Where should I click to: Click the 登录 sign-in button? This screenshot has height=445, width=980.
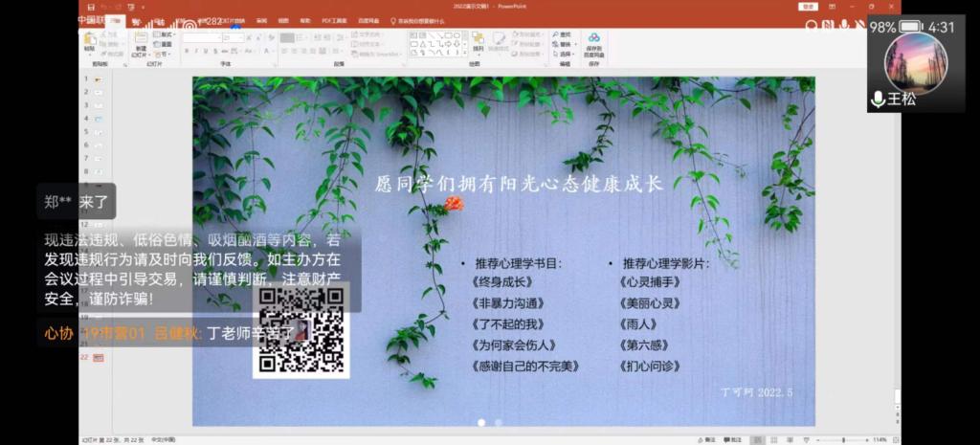(x=809, y=6)
